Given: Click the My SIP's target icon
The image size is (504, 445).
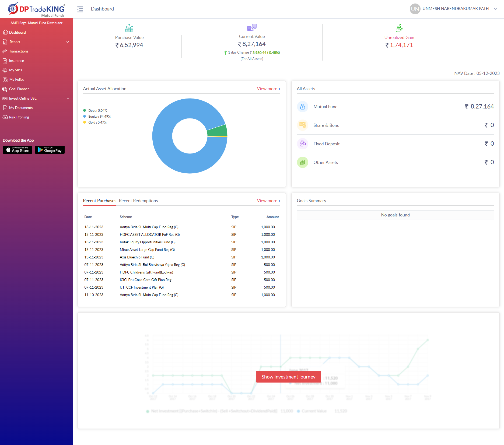Looking at the screenshot, I should tap(5, 70).
